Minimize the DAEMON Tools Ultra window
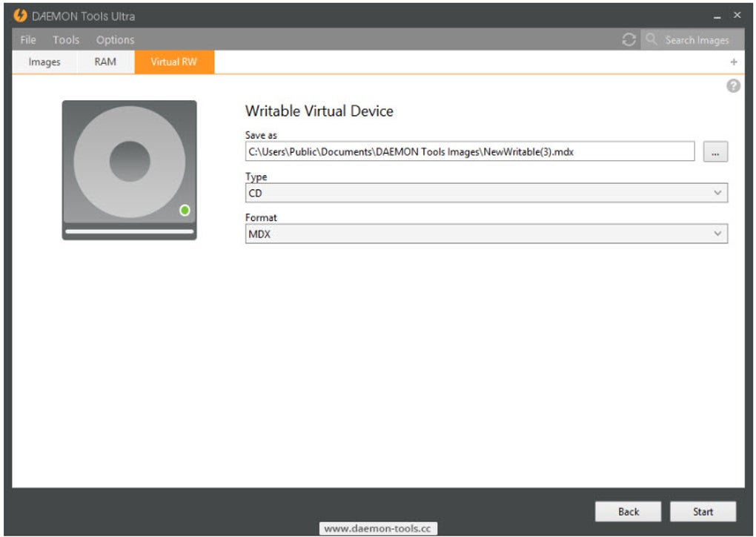Image resolution: width=756 pixels, height=537 pixels. (717, 16)
